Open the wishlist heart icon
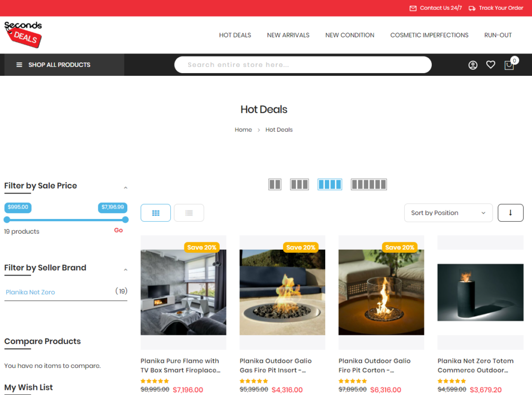532x395 pixels. pos(490,65)
